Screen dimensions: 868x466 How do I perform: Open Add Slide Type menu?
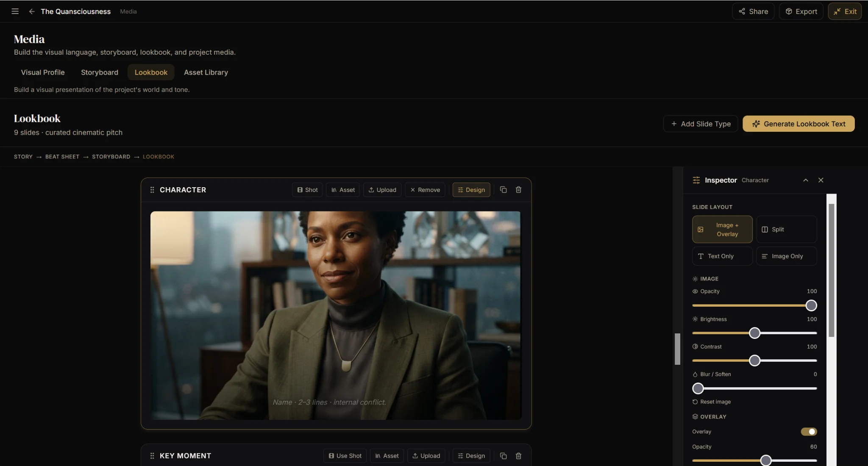[701, 124]
